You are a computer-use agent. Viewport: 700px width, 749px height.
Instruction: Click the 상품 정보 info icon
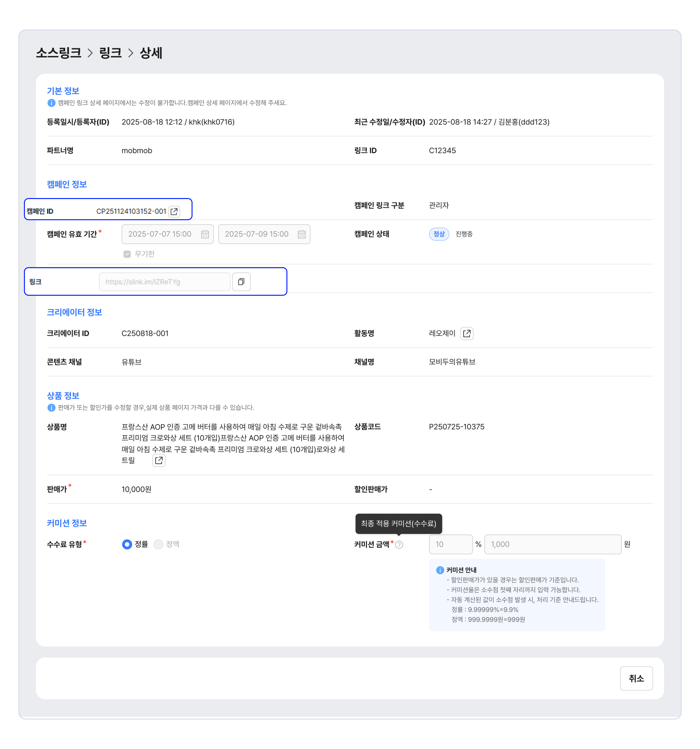51,408
